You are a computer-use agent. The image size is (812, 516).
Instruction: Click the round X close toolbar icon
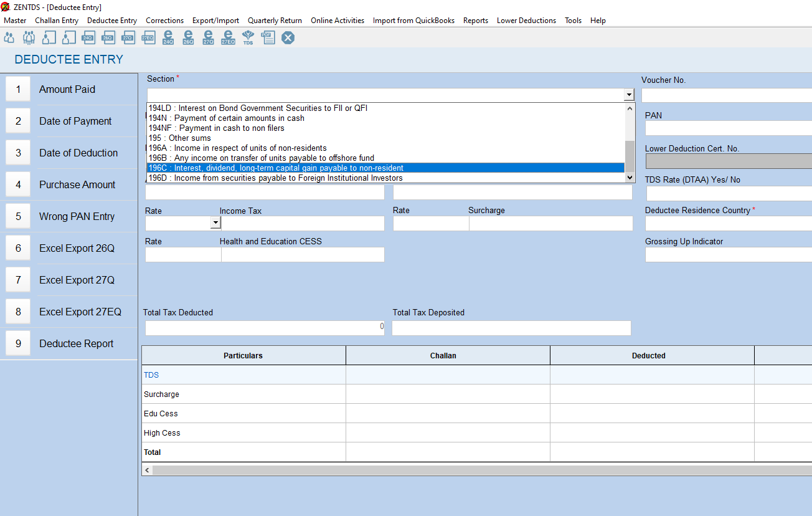[288, 38]
